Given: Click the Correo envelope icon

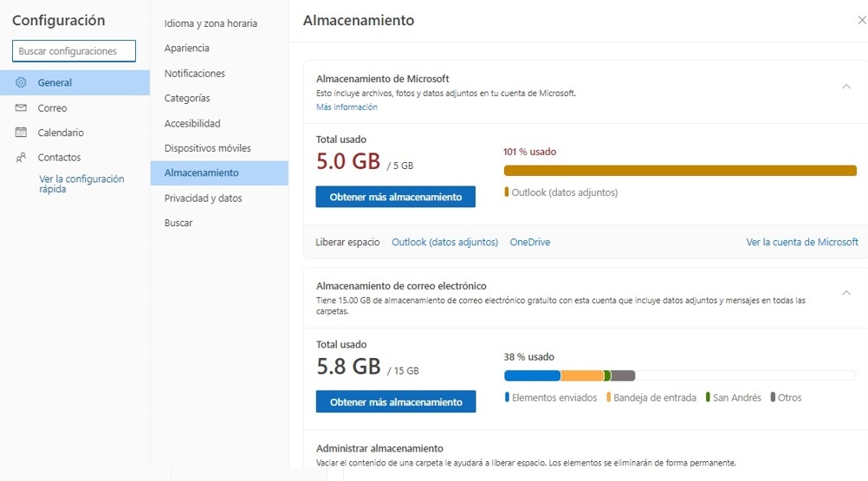Looking at the screenshot, I should coord(21,107).
